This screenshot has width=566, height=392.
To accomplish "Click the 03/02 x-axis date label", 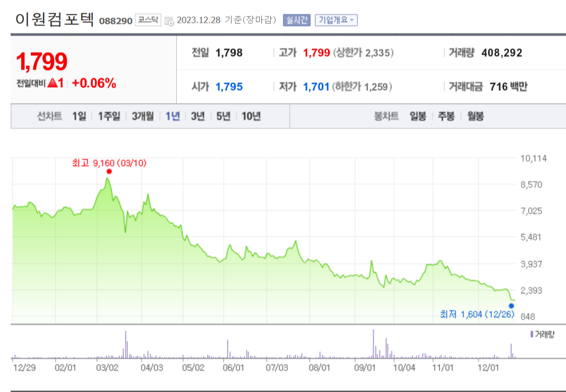I will tap(107, 368).
